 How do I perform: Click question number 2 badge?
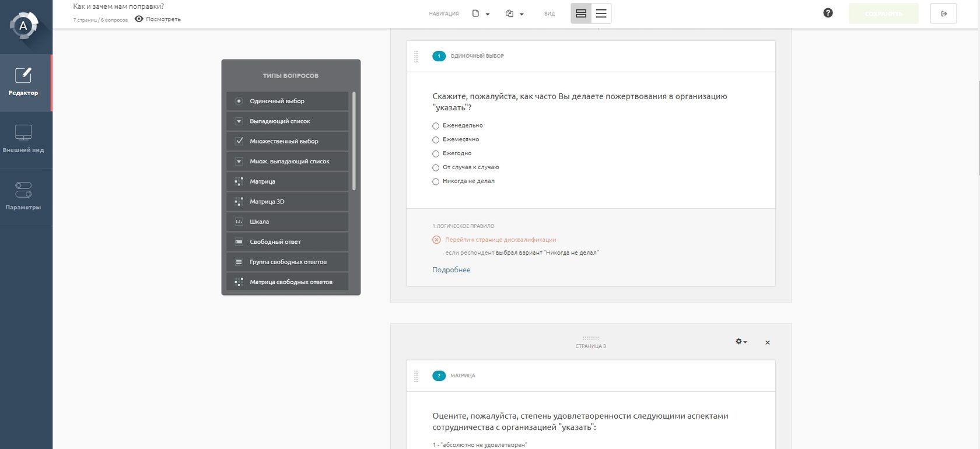coord(439,376)
